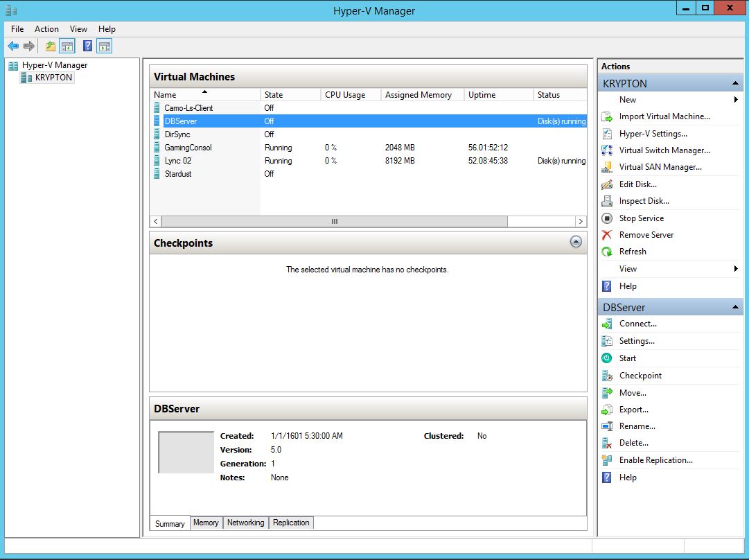Select the KRYPTON server tree node
This screenshot has width=749, height=560.
53,78
